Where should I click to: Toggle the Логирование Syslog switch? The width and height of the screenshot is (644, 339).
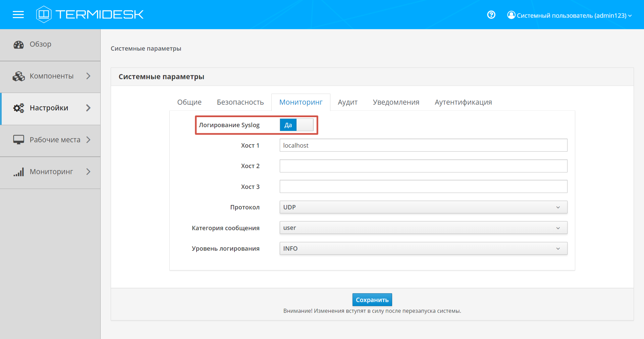297,125
